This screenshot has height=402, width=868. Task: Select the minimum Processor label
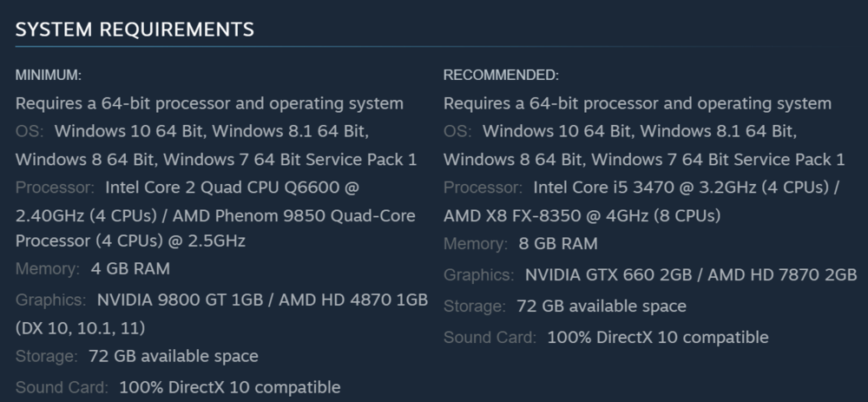tap(55, 188)
